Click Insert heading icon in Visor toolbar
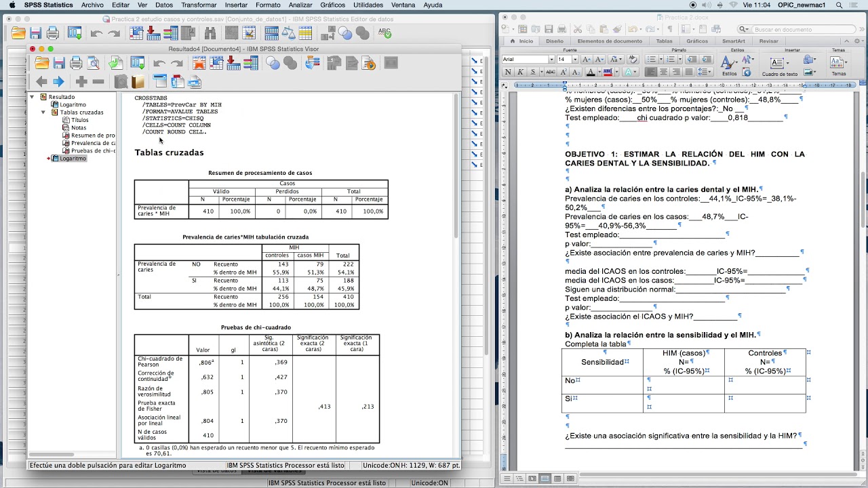 (160, 82)
